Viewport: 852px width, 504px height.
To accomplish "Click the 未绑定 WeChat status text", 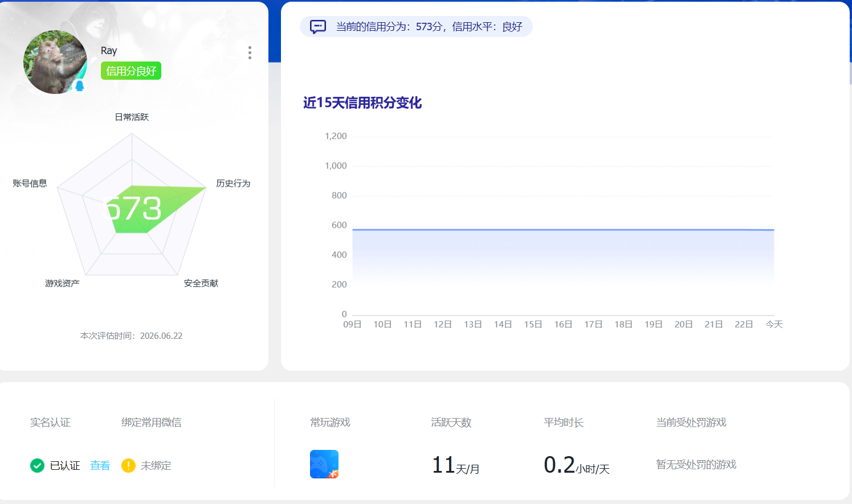I will (x=156, y=466).
